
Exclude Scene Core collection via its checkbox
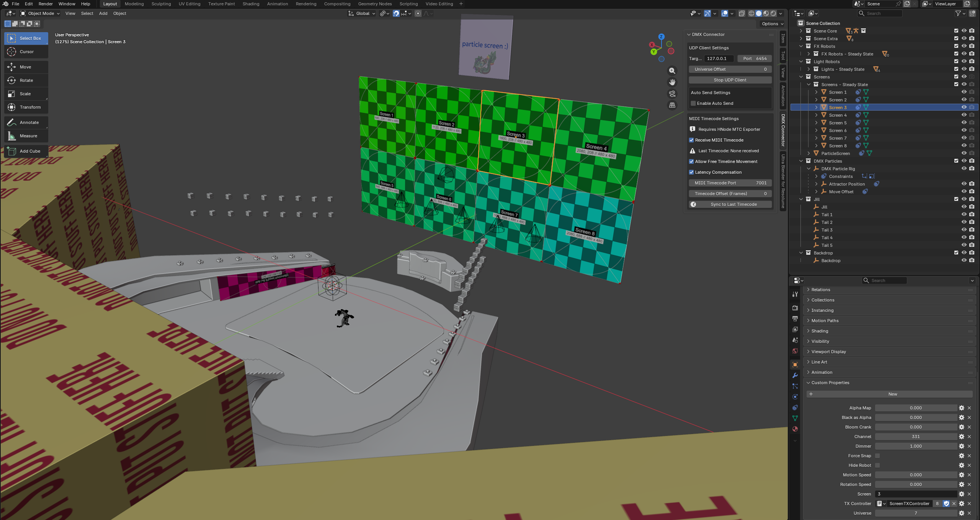pyautogui.click(x=956, y=31)
